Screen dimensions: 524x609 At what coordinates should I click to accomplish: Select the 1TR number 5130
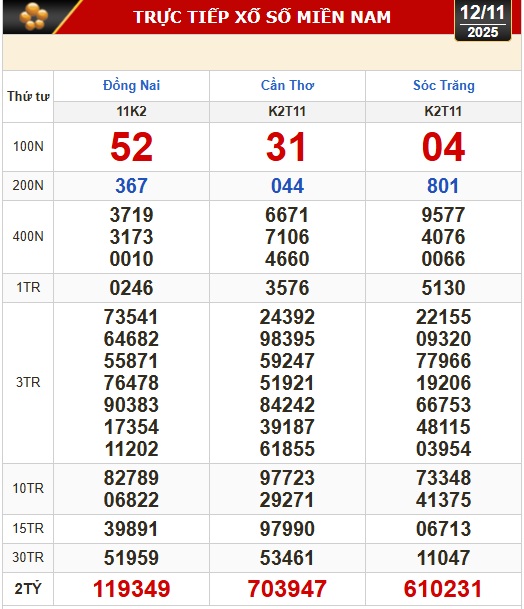[443, 288]
